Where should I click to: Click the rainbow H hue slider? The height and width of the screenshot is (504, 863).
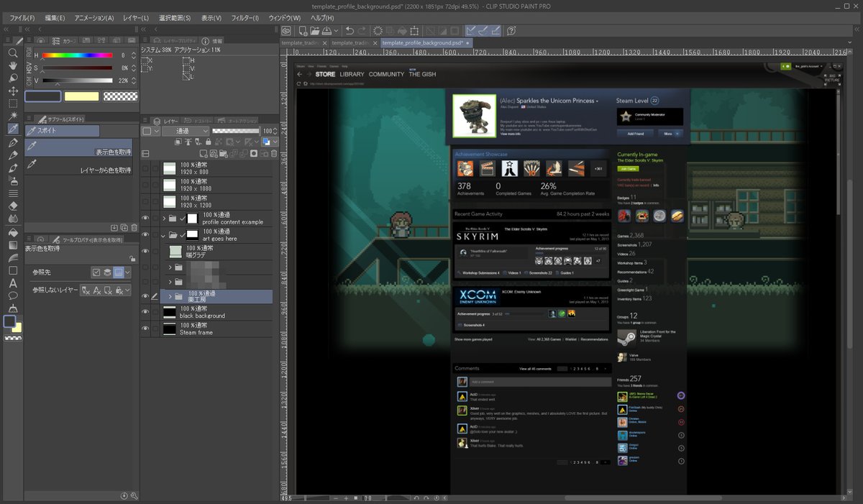click(78, 55)
